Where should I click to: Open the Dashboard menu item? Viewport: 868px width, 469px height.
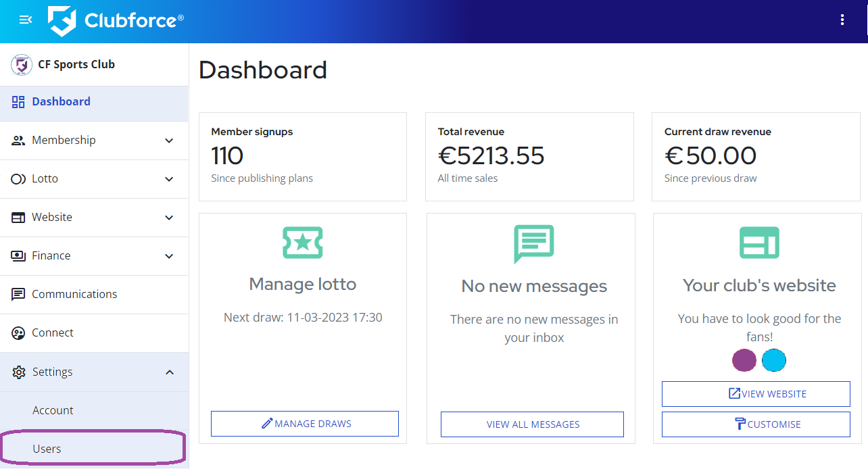tap(94, 102)
